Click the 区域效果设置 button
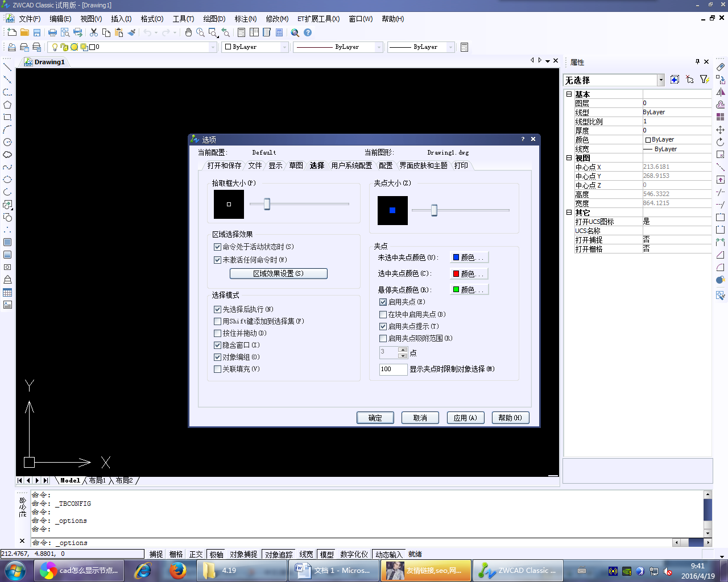Screen dimensions: 728x582 point(278,273)
